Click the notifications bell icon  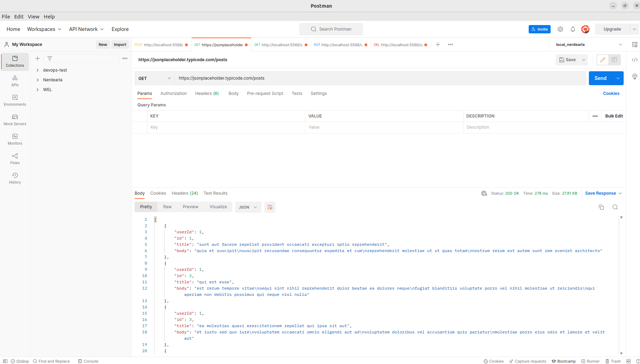click(x=573, y=29)
